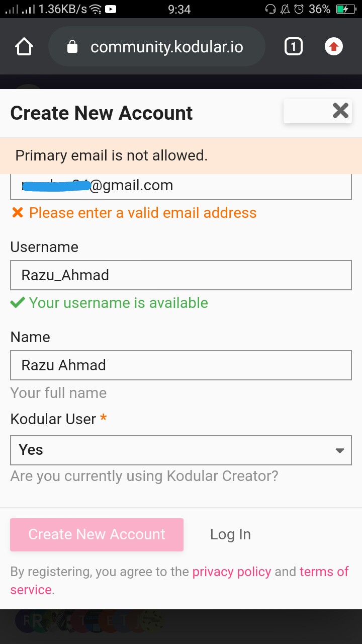The image size is (362, 644).
Task: Tap the browser home icon
Action: [24, 47]
